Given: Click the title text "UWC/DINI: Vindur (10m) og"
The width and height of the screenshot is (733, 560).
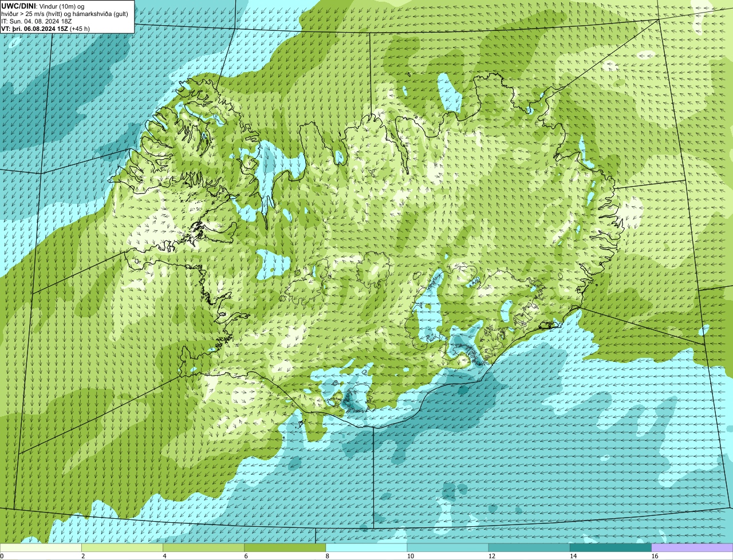Looking at the screenshot, I should pos(43,6).
